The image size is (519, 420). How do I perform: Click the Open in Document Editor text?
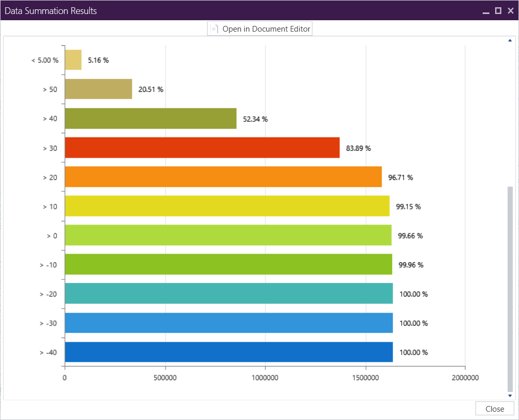click(266, 29)
